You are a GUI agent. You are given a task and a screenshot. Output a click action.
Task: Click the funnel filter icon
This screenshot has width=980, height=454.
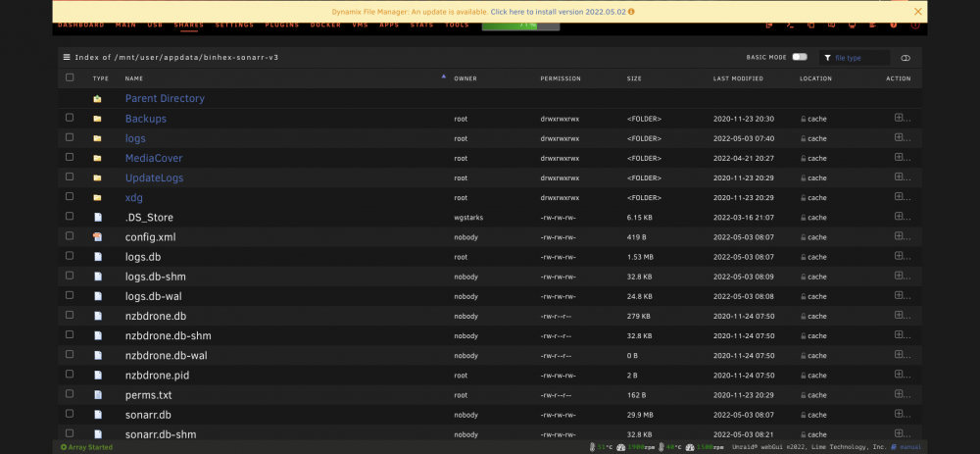tap(827, 58)
